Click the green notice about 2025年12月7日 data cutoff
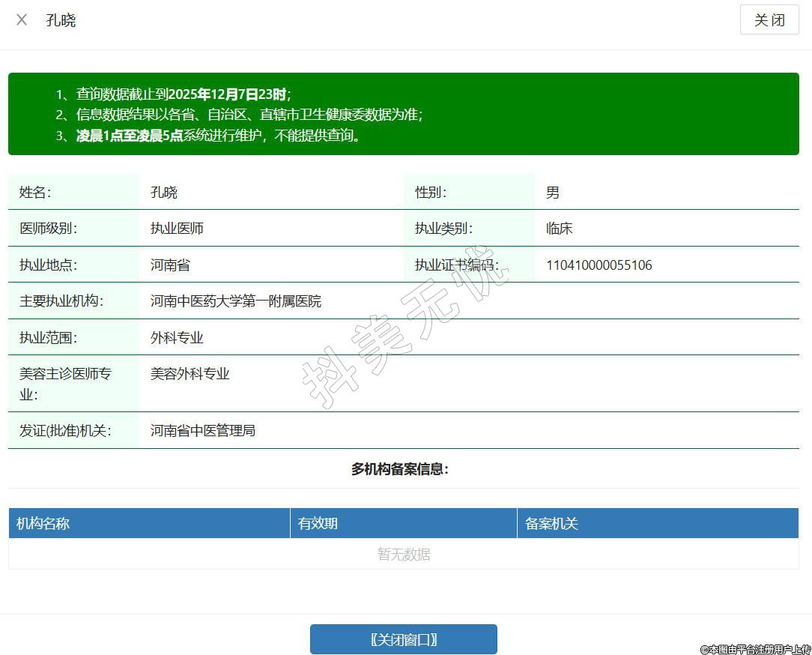812x655 pixels. point(403,114)
